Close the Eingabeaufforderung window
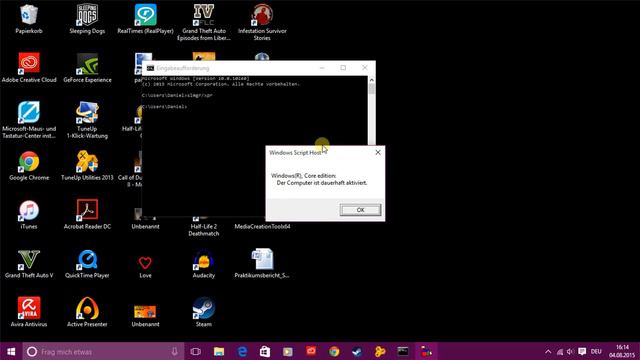The image size is (640, 360). point(365,68)
